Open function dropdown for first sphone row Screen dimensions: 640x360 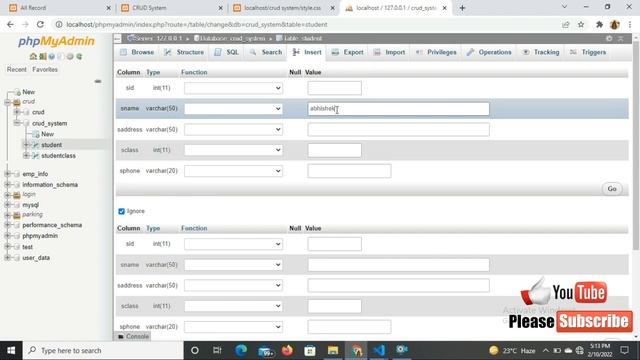pos(233,171)
